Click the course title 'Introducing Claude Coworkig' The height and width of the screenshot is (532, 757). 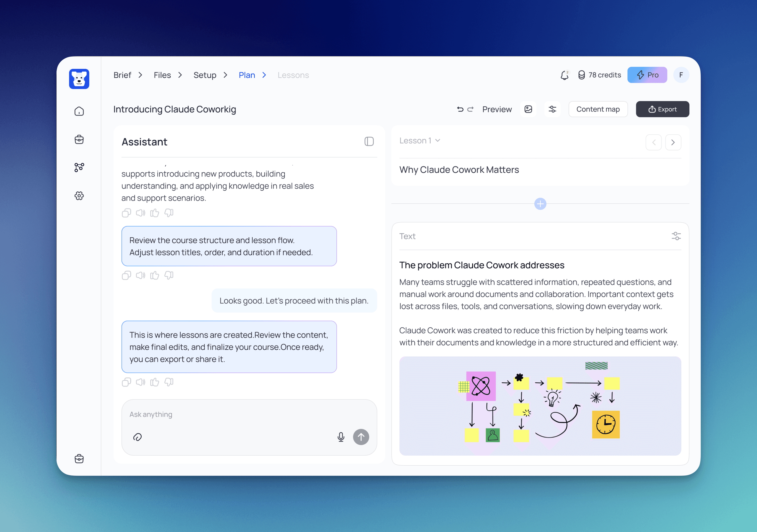click(175, 109)
